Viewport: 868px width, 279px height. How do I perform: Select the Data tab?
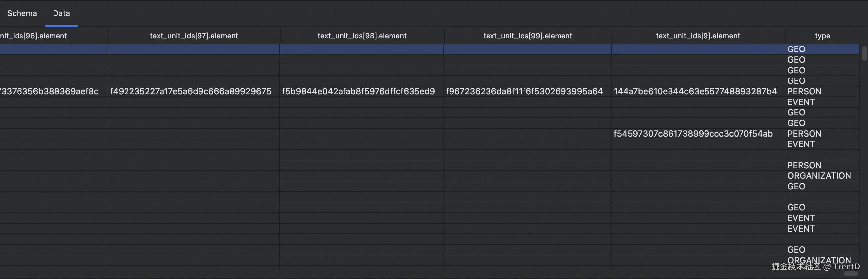[x=61, y=13]
